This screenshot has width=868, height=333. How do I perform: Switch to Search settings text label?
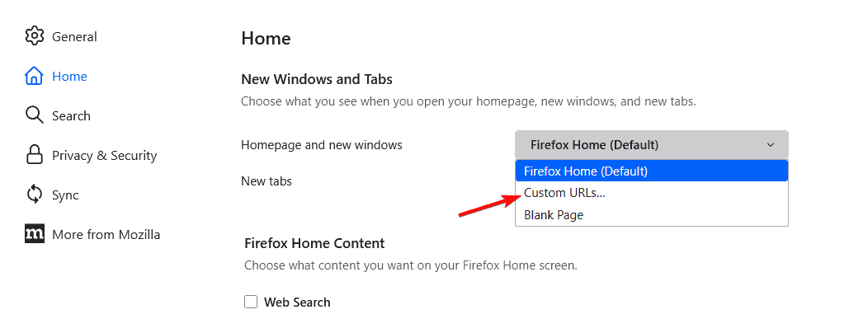71,115
